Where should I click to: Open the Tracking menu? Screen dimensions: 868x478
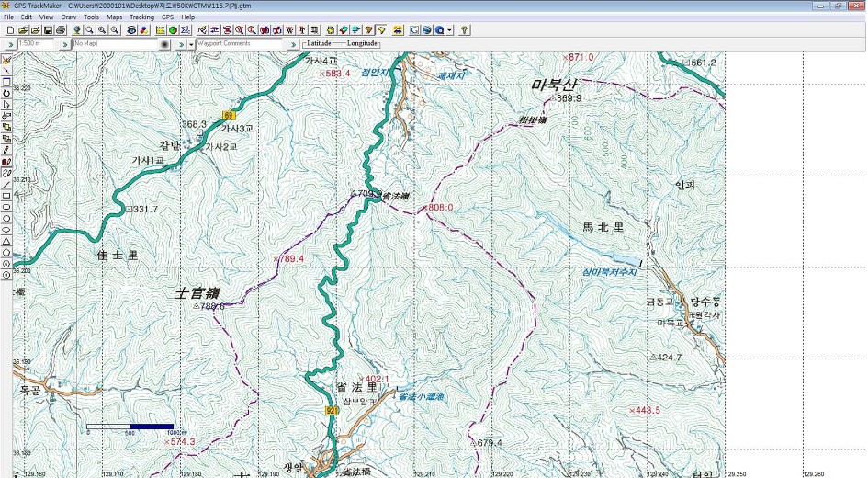coord(141,17)
